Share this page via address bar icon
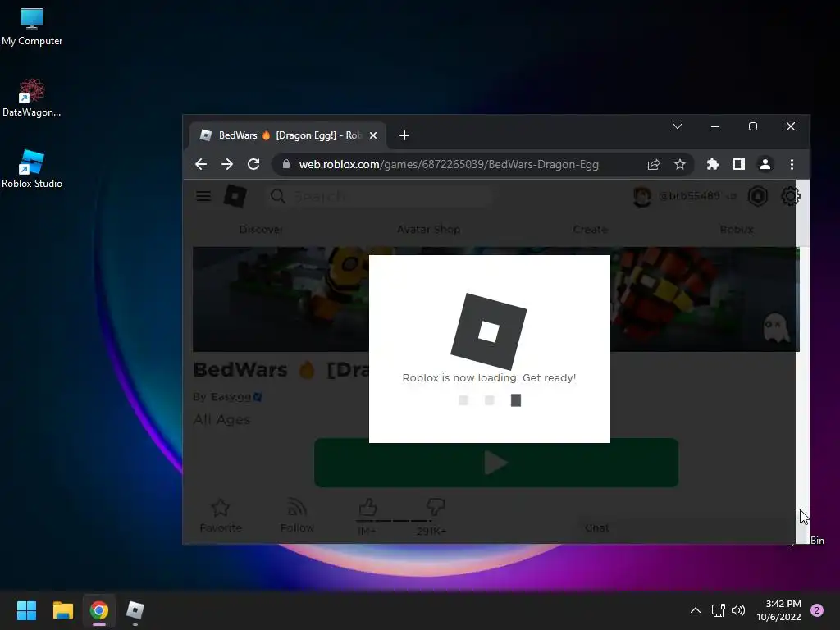The width and height of the screenshot is (840, 630). (654, 164)
